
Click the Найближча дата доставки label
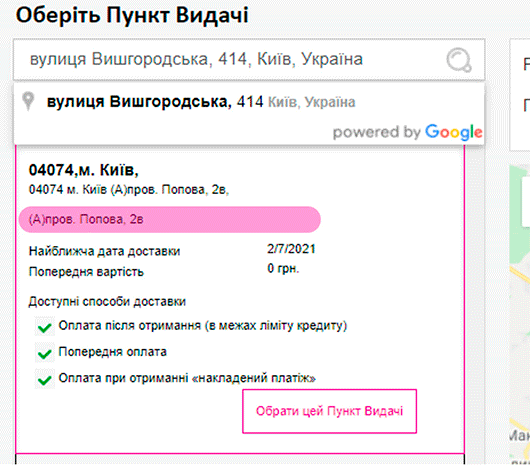pos(104,251)
